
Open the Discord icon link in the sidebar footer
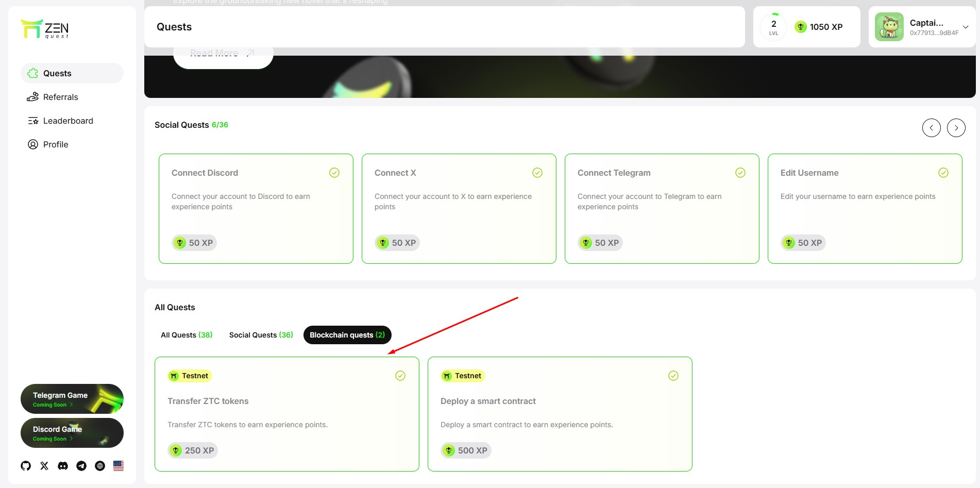(x=63, y=466)
